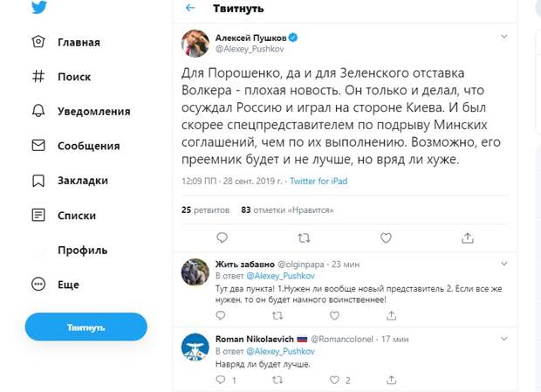Open the Закладки section in the sidebar
The image size is (541, 392).
(x=70, y=181)
